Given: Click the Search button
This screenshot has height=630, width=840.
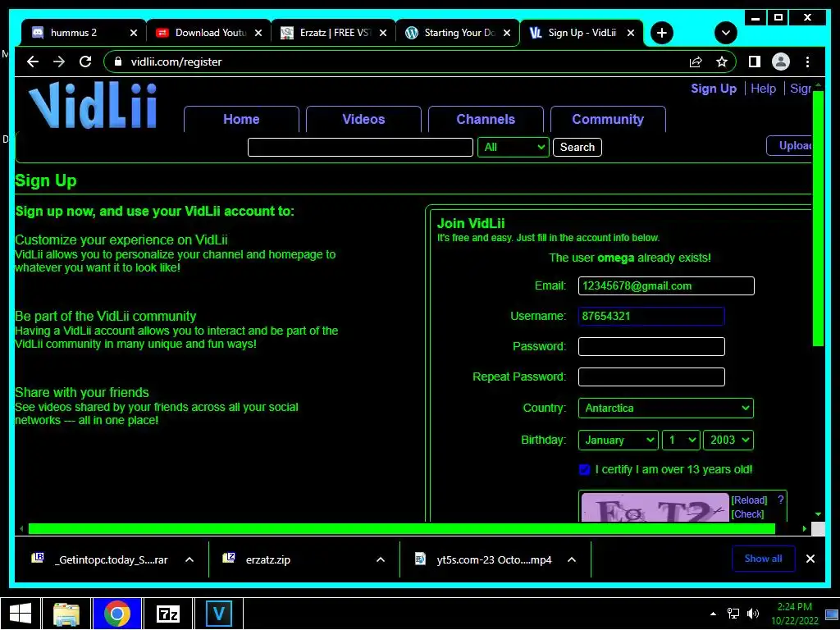Looking at the screenshot, I should pyautogui.click(x=577, y=147).
